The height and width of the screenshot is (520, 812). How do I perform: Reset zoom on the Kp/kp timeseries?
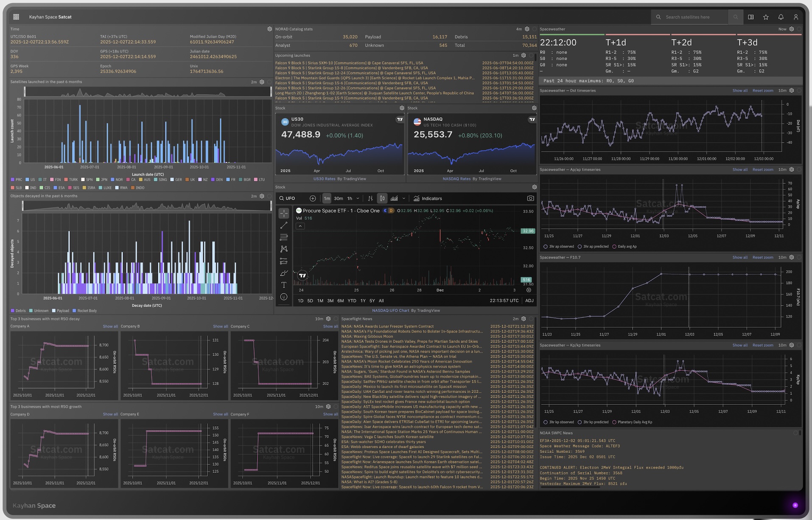(x=763, y=345)
